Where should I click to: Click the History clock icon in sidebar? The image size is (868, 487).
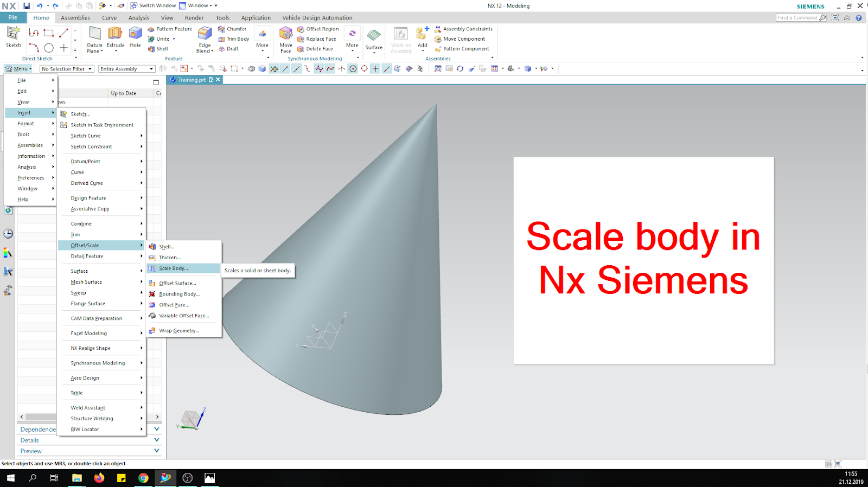click(x=8, y=234)
